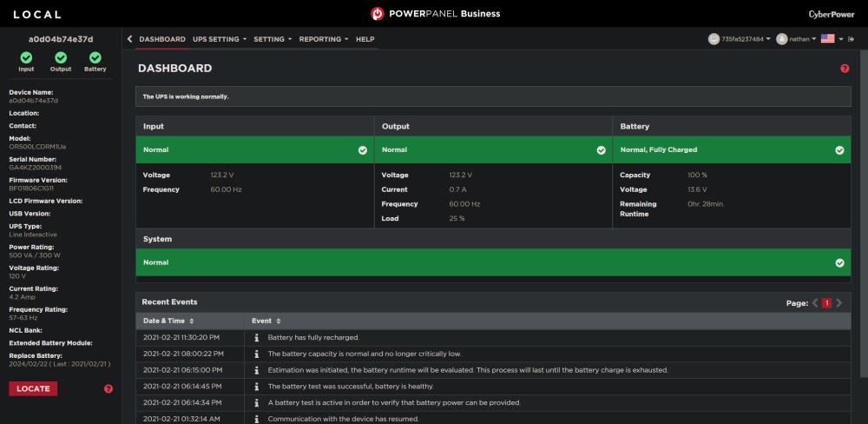This screenshot has height=424, width=868.
Task: Click the Output status check icon in sidebar
Action: point(61,57)
